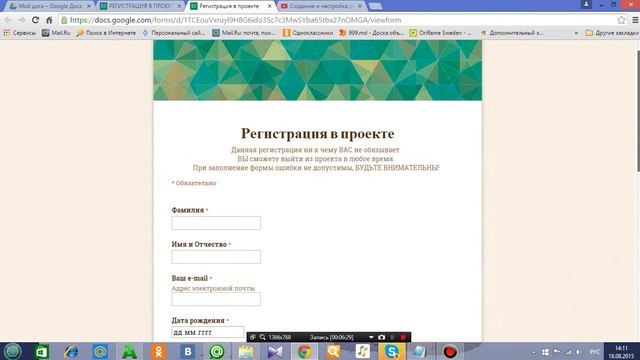Click the form title Регистрация в проекте
Image resolution: width=640 pixels, height=360 pixels.
tap(317, 133)
